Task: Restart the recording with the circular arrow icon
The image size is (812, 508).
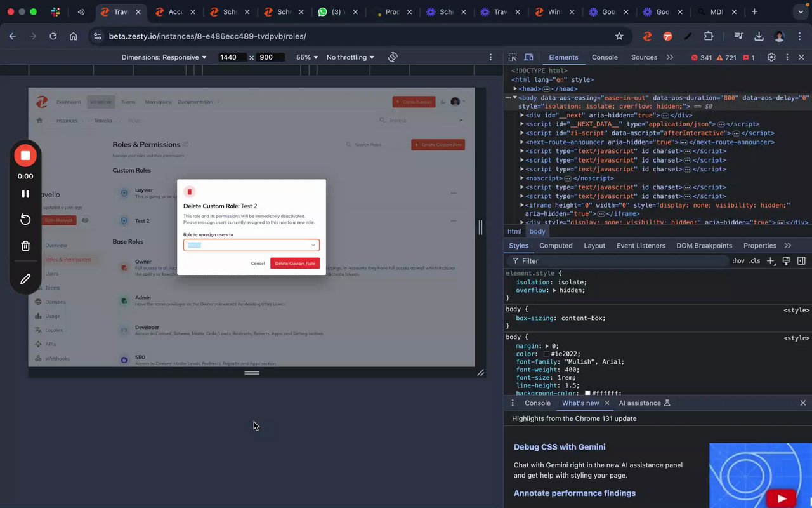Action: pos(25,220)
